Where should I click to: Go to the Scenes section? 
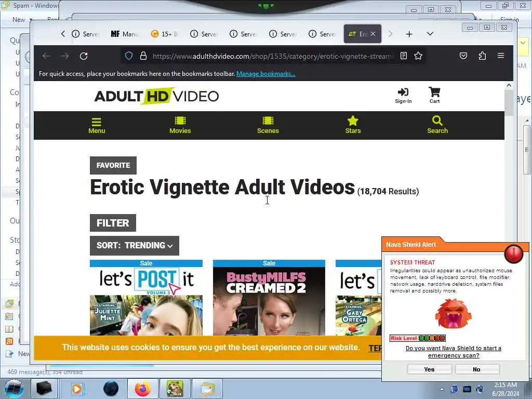268,125
